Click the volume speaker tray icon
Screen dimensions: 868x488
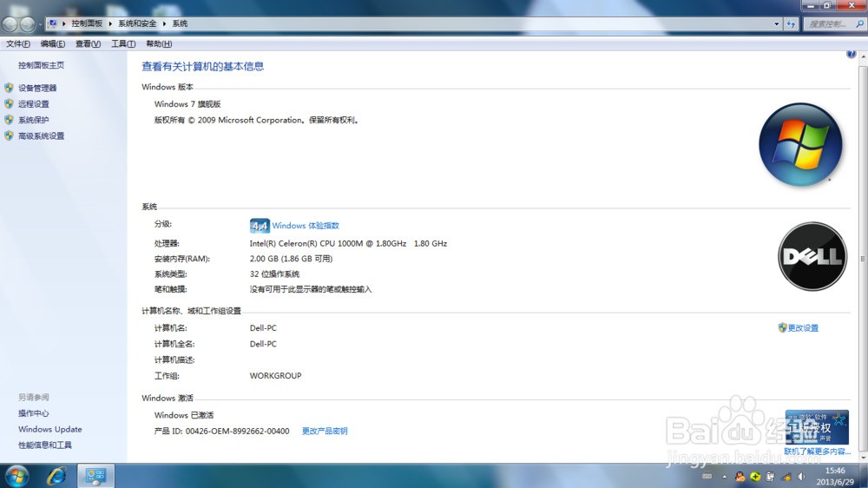801,477
